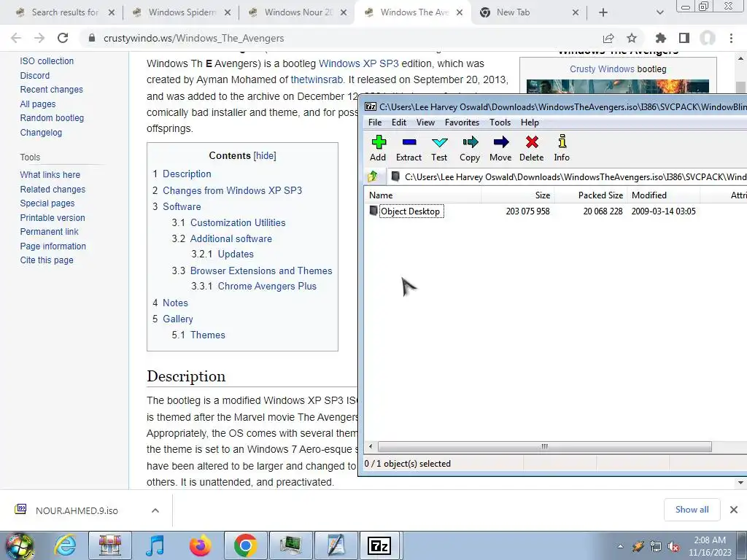Toggle the Chrome side panel icon
The image size is (747, 560).
[x=684, y=38]
